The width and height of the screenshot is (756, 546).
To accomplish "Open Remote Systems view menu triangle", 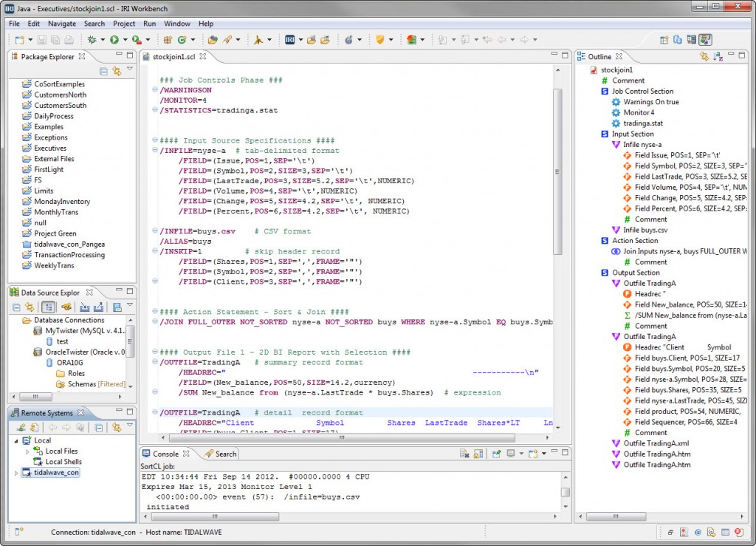I will coord(130,426).
